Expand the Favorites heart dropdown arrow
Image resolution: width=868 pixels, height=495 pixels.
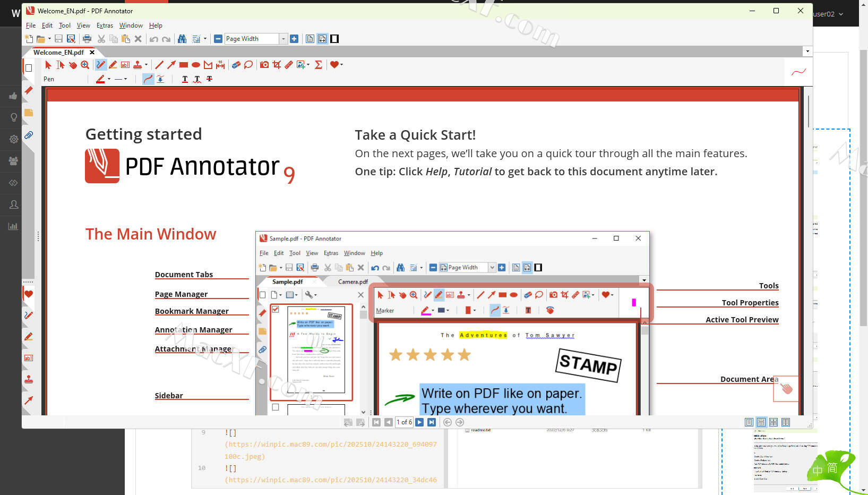342,65
